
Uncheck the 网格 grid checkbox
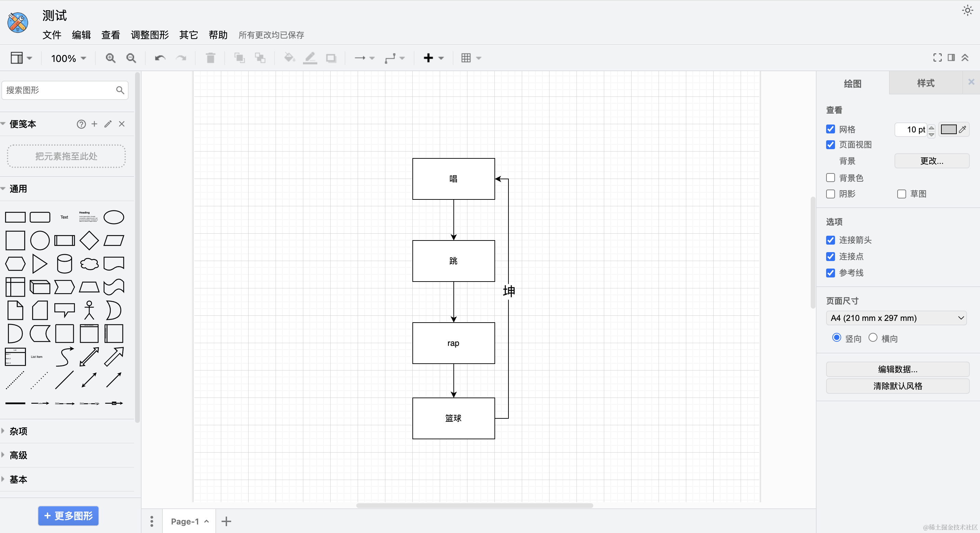click(x=831, y=129)
